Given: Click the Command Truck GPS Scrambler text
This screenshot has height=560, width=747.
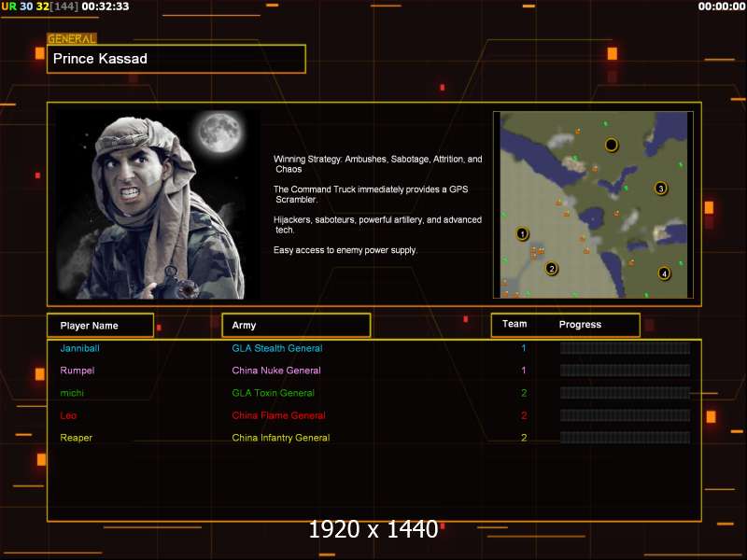Looking at the screenshot, I should click(x=371, y=194).
